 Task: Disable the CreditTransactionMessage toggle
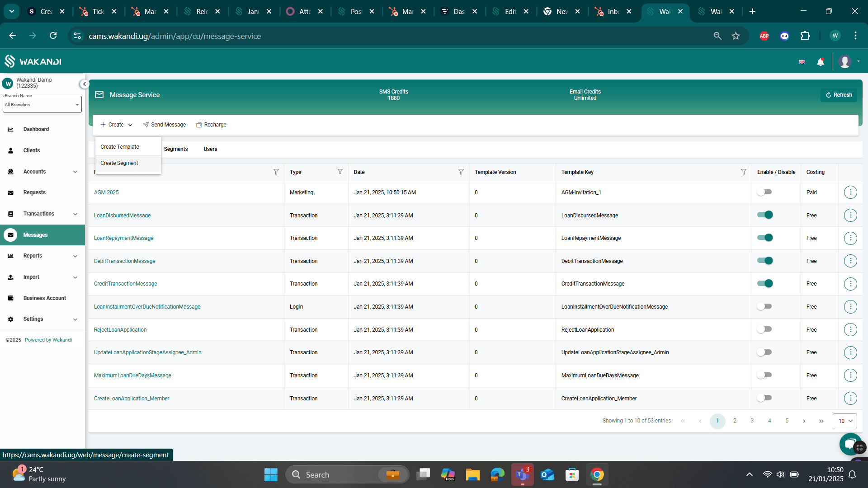[765, 283]
